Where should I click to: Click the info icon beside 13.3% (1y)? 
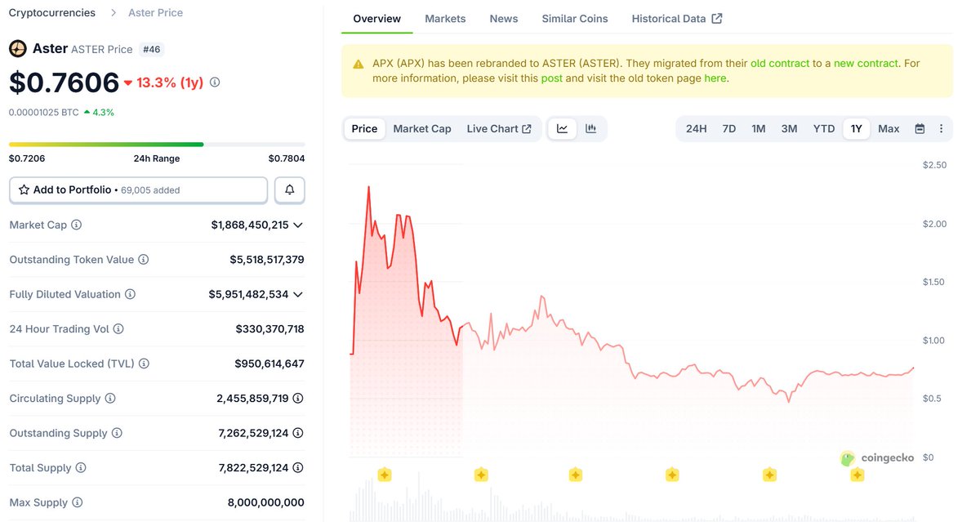[x=215, y=83]
